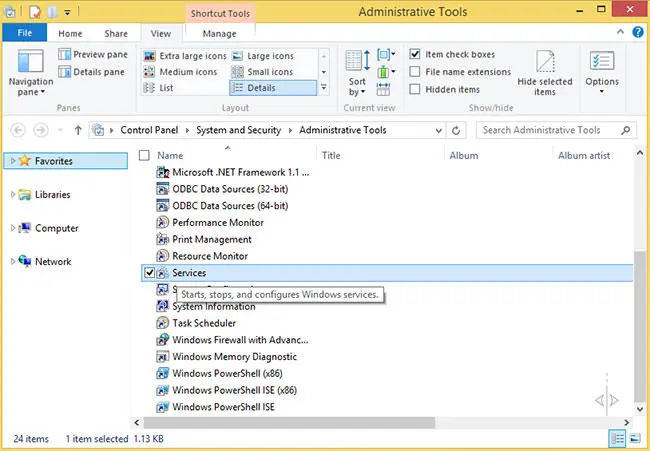
Task: Select System Information entry
Action: [214, 307]
